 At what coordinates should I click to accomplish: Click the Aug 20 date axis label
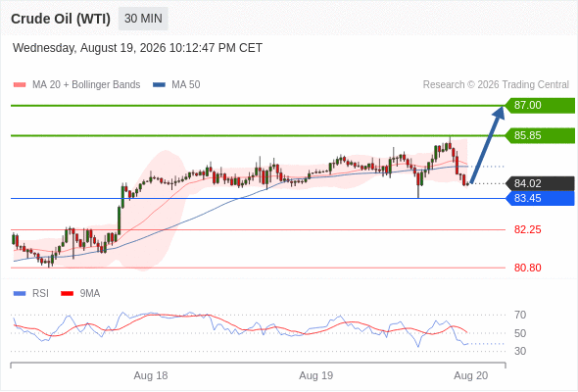[471, 375]
